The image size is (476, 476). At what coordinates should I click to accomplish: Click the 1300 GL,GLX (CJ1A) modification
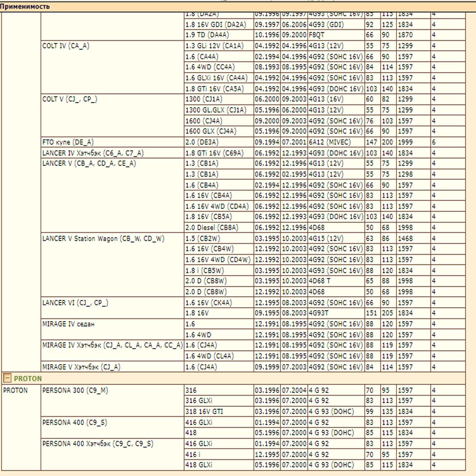point(219,110)
